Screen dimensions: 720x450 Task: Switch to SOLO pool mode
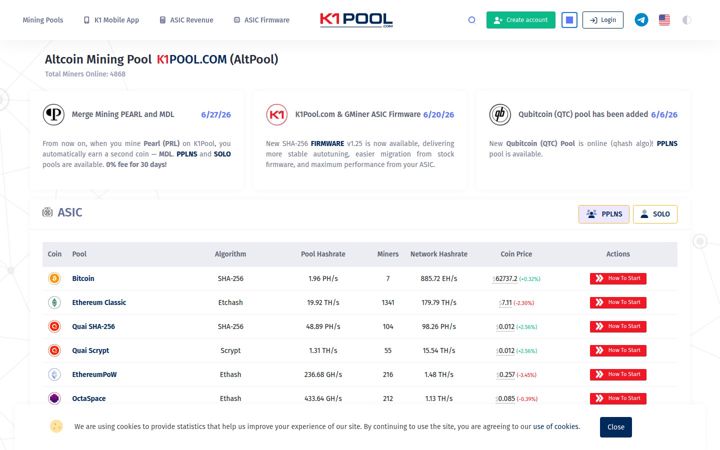click(655, 214)
